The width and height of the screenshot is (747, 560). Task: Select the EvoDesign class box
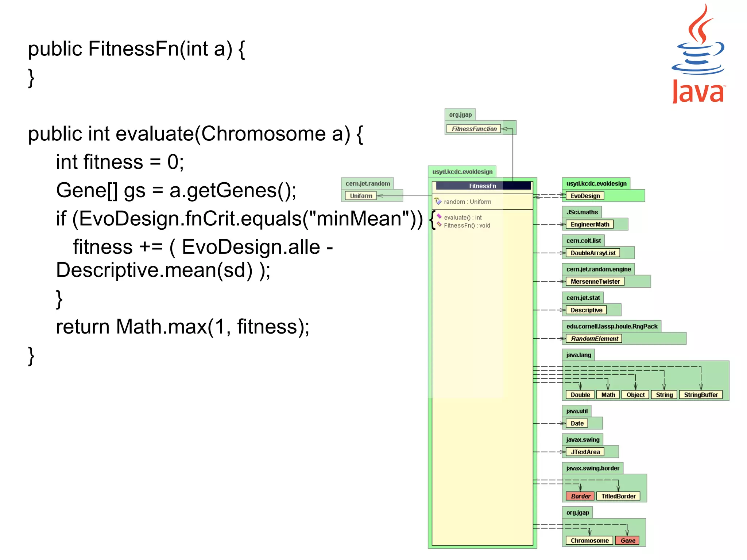pos(585,196)
